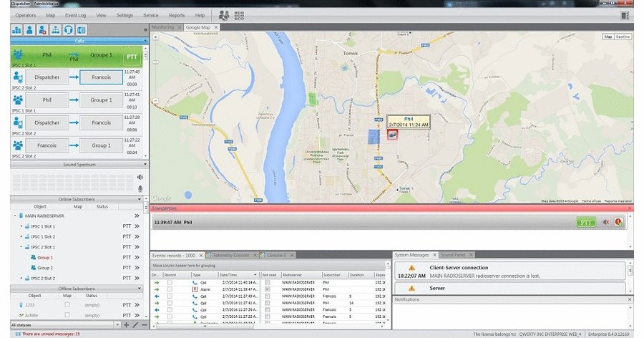Screen dimensions: 644x338
Task: Click the panel layout icon at top right
Action: [625, 16]
